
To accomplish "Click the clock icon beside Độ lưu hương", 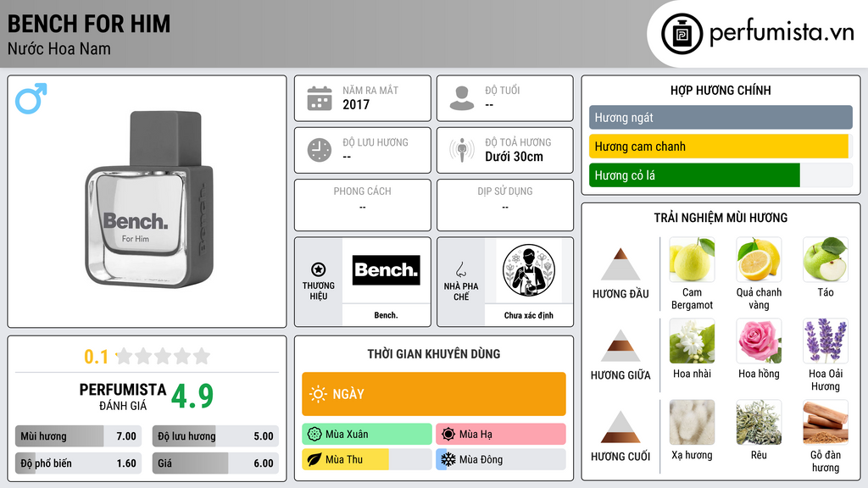I will click(320, 150).
